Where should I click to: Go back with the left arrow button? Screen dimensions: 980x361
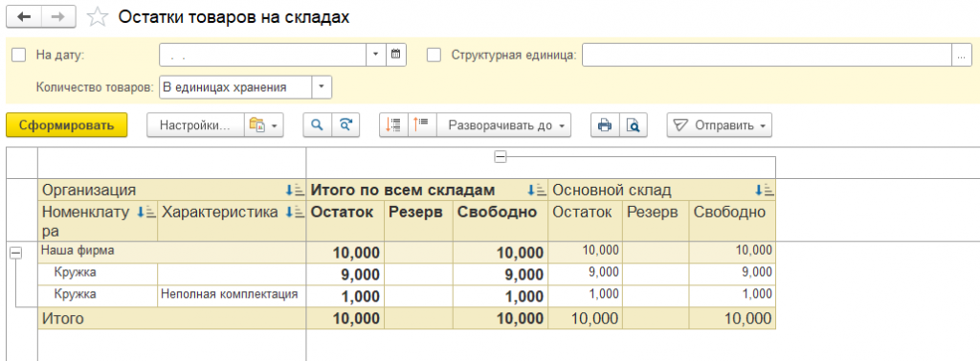(24, 16)
